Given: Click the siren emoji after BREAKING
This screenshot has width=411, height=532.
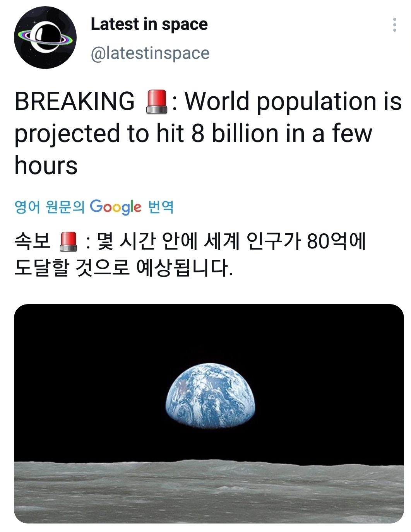Looking at the screenshot, I should click(x=156, y=102).
